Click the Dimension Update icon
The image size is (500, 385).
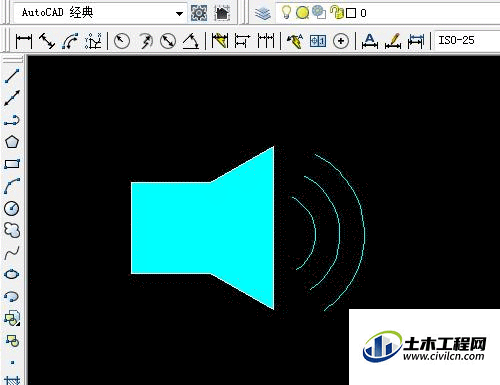416,41
